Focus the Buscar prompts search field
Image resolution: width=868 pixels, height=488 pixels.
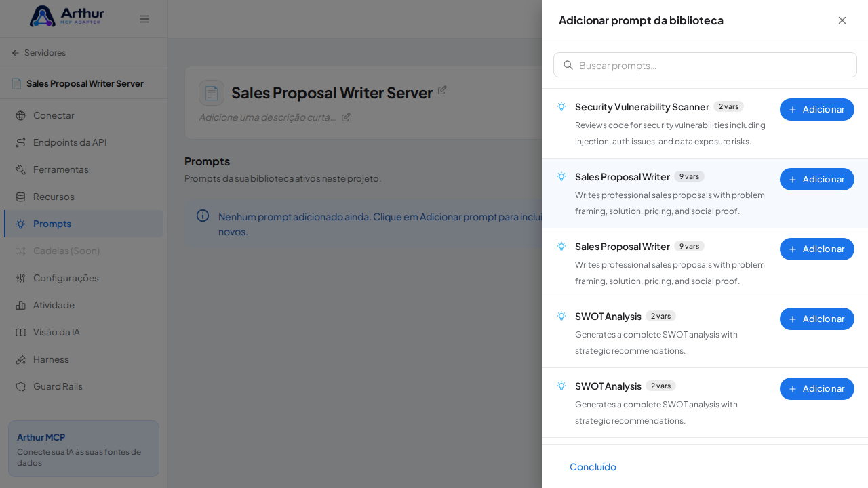[x=705, y=65]
